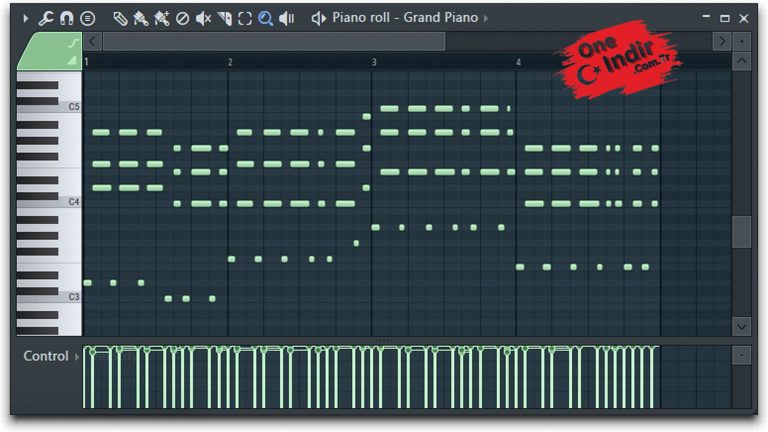Select the Select marquee tool
This screenshot has width=768, height=432.
pyautogui.click(x=245, y=19)
